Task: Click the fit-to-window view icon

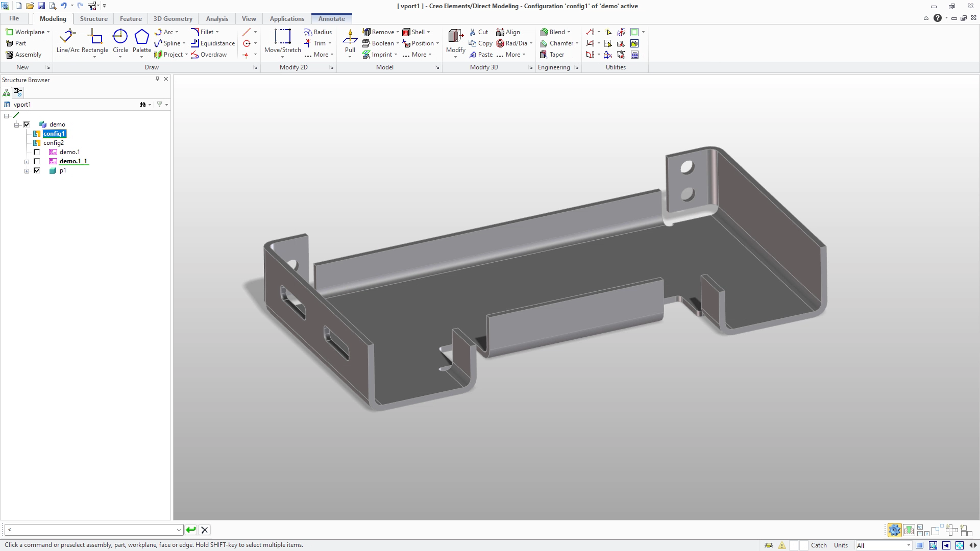Action: 960,545
